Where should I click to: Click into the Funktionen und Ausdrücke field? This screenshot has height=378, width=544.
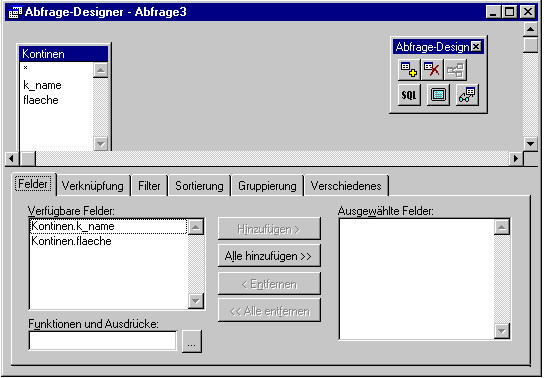tap(103, 341)
